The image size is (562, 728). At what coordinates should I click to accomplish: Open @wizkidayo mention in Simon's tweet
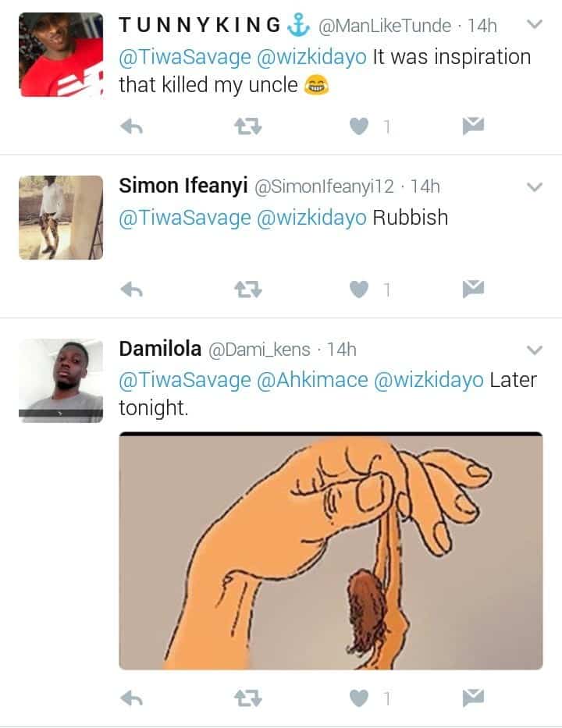click(x=311, y=218)
